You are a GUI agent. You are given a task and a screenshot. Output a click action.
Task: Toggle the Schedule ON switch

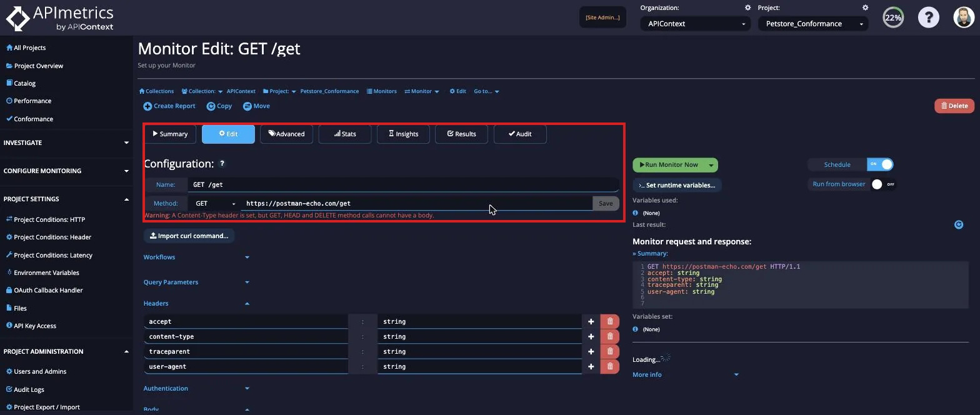[x=880, y=164]
